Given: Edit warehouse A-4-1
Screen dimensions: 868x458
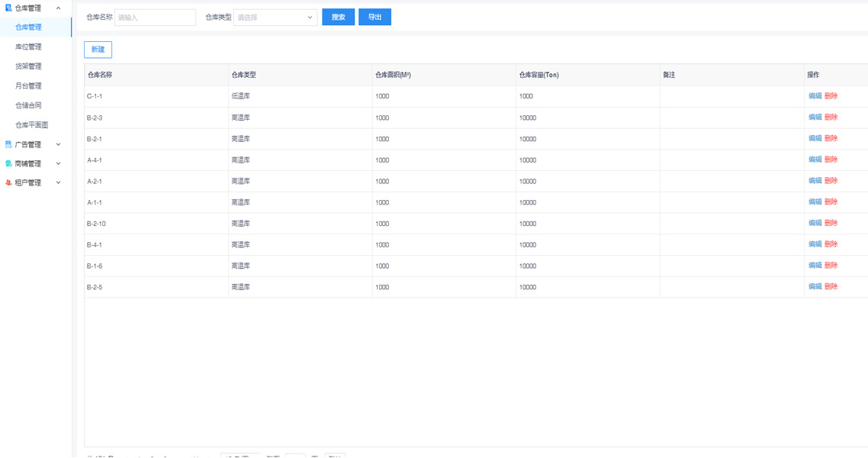Looking at the screenshot, I should pyautogui.click(x=815, y=160).
